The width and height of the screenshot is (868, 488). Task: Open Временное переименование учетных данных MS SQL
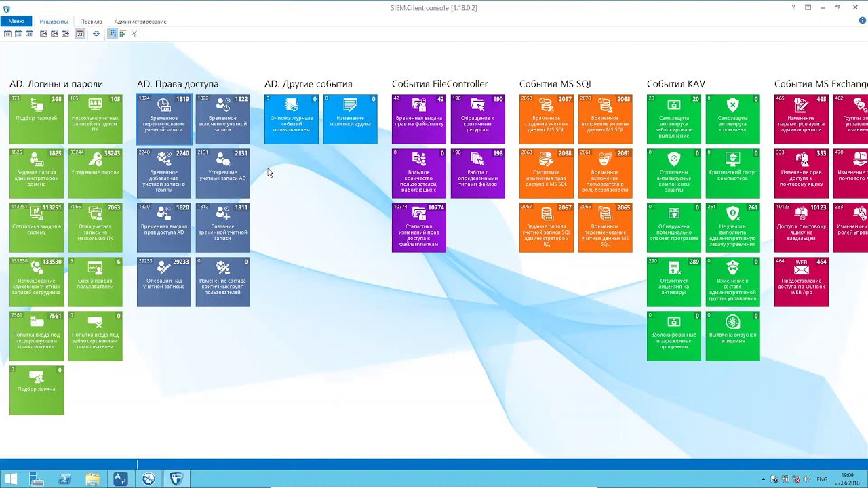coord(606,228)
